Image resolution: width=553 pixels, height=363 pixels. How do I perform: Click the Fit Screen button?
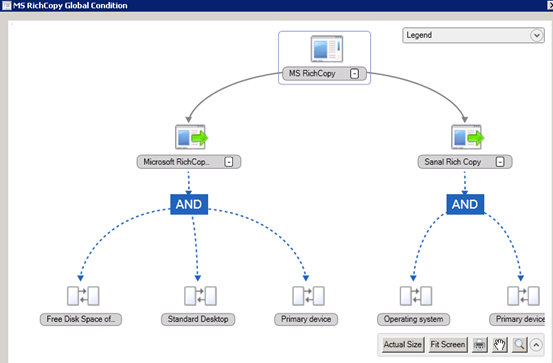[x=448, y=344]
